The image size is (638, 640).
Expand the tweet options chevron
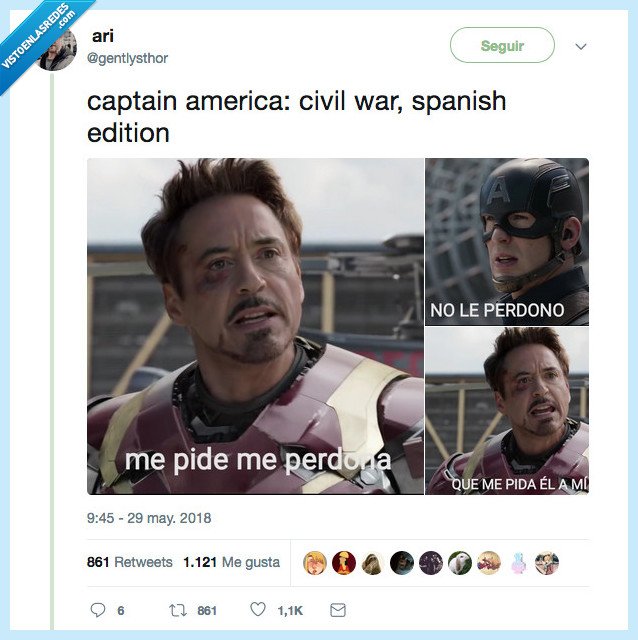580,46
